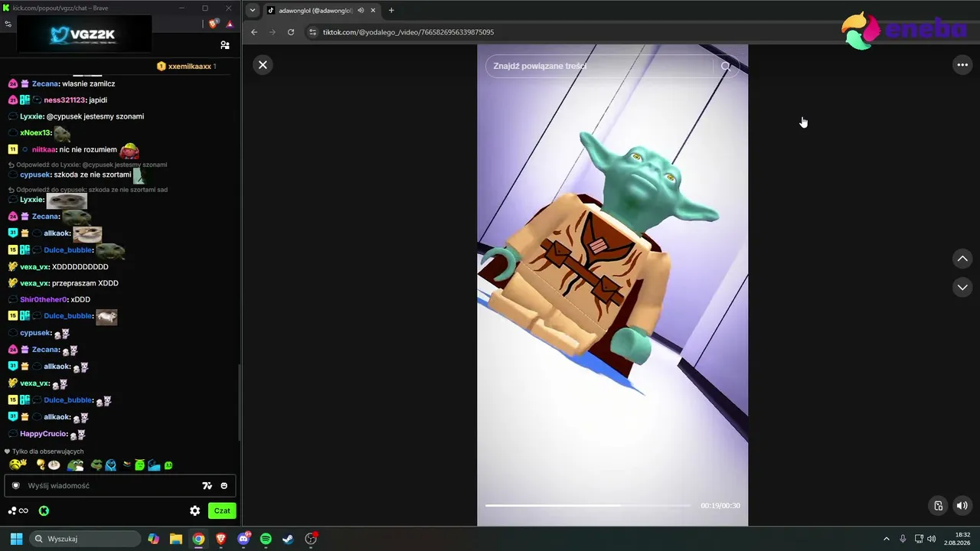
Task: Click the Wyszukaj taskbar search box
Action: 85,539
